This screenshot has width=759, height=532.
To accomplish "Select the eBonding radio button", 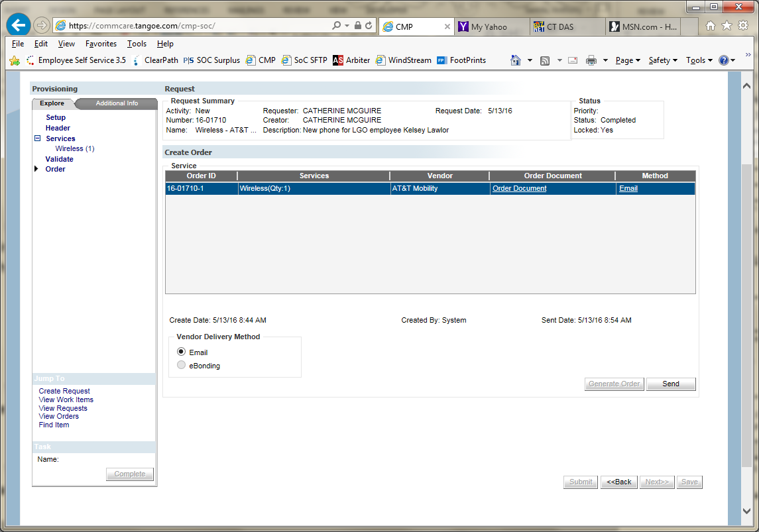I will [182, 366].
